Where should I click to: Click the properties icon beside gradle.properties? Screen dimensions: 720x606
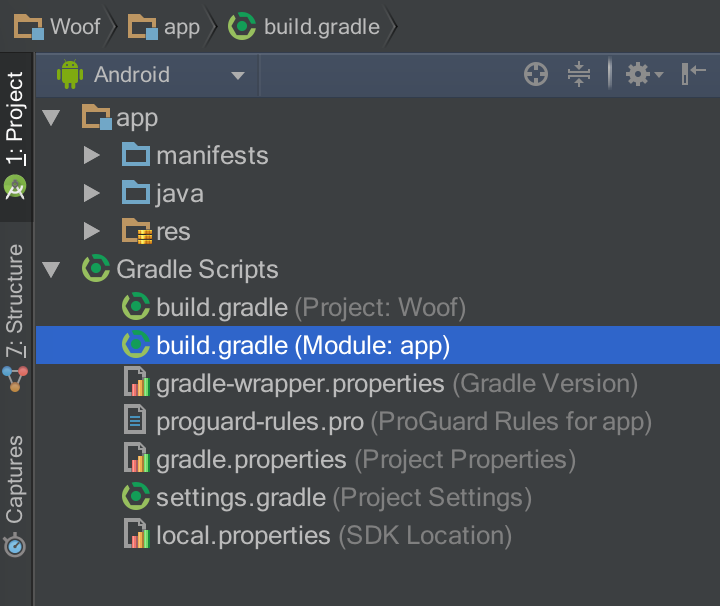click(136, 458)
